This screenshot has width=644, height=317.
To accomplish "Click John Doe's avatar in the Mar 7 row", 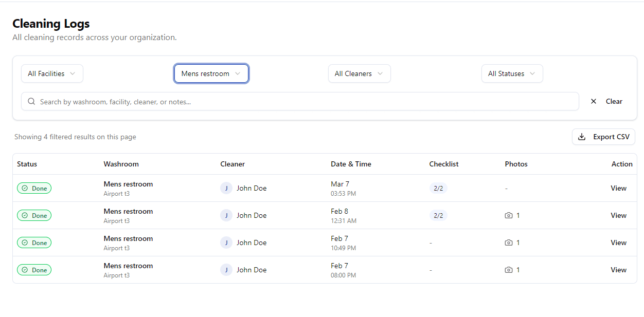I will click(x=226, y=188).
